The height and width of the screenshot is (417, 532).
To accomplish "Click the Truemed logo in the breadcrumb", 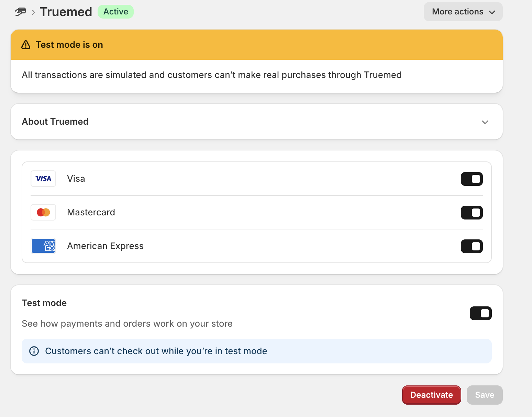I will pos(20,12).
